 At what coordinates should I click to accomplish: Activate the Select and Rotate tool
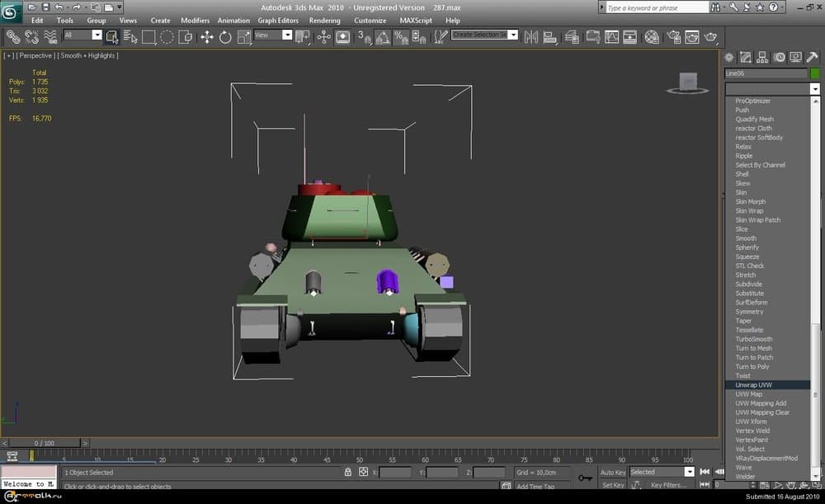point(225,37)
